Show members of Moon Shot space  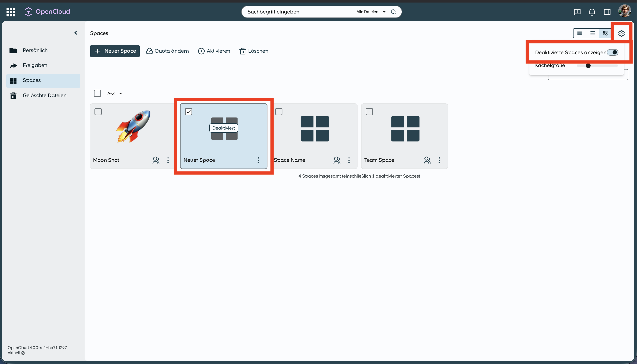(x=156, y=160)
